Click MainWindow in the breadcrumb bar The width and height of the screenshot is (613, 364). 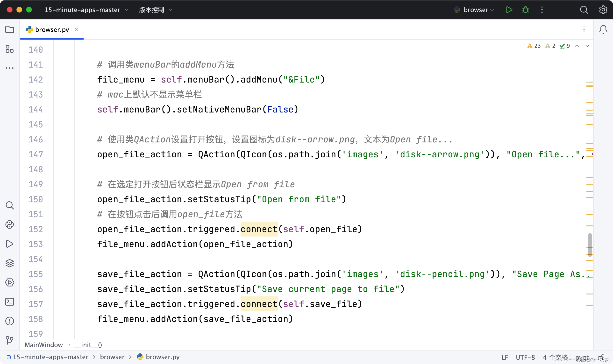(44, 345)
